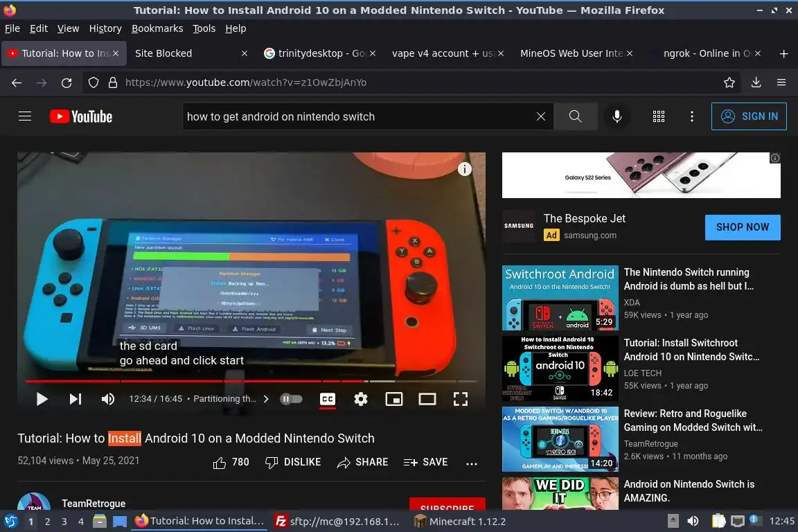This screenshot has width=798, height=532.
Task: Open the taskbar start menu
Action: pos(10,522)
